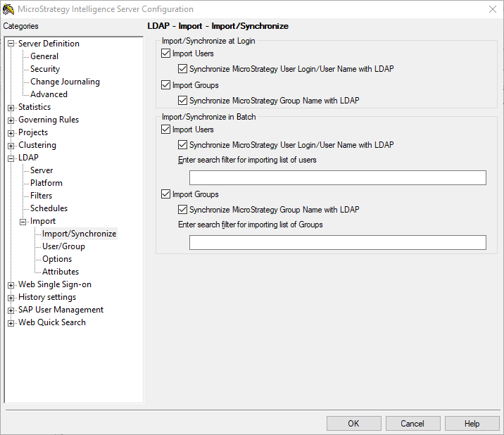The height and width of the screenshot is (435, 504).
Task: Disable Synchronize Group Name with LDAP at Login
Action: (182, 101)
